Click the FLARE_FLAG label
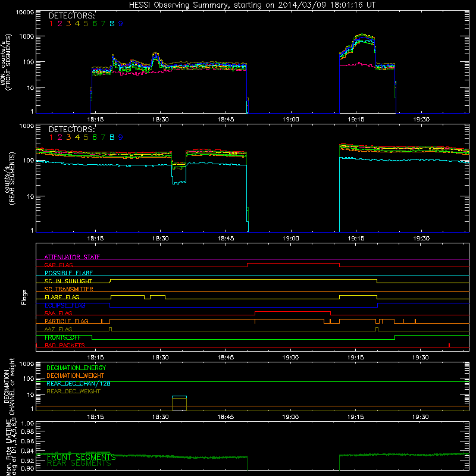Viewport: 476px width, 476px height. 62,297
